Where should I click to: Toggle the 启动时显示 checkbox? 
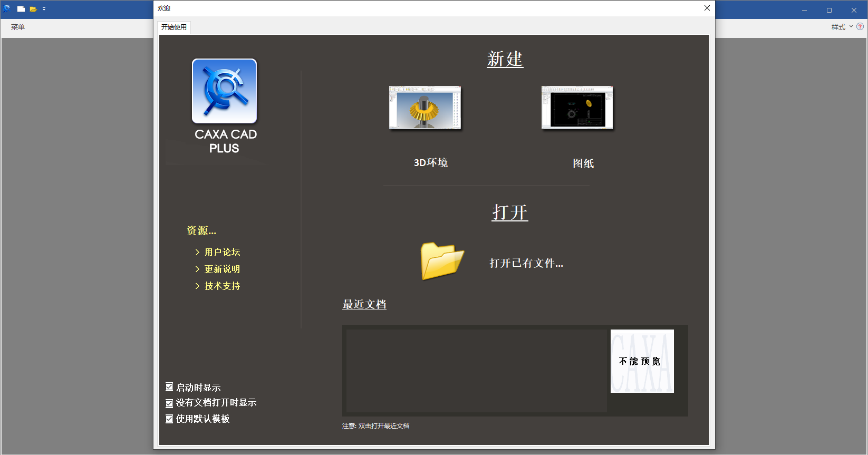pyautogui.click(x=169, y=387)
